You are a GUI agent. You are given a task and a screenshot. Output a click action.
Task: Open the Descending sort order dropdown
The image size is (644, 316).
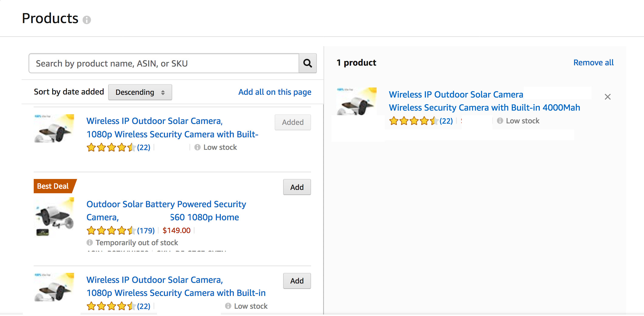point(140,92)
